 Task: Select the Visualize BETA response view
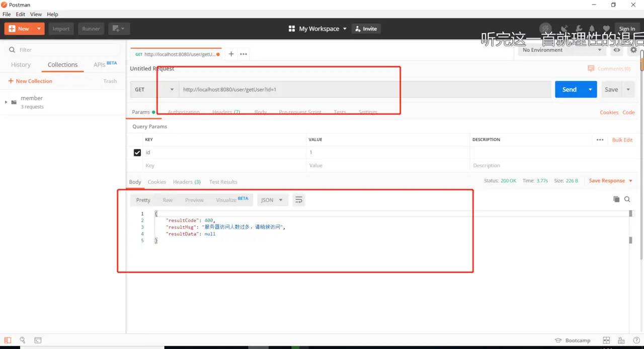pyautogui.click(x=232, y=200)
